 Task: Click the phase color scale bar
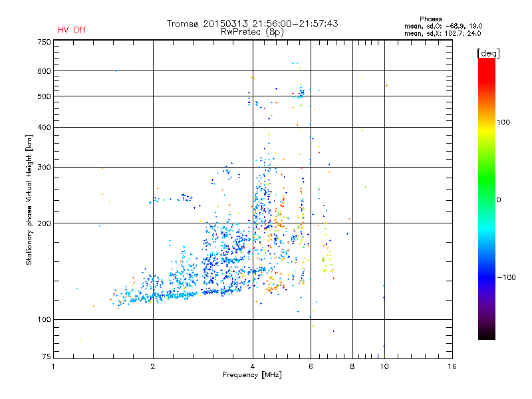point(487,199)
